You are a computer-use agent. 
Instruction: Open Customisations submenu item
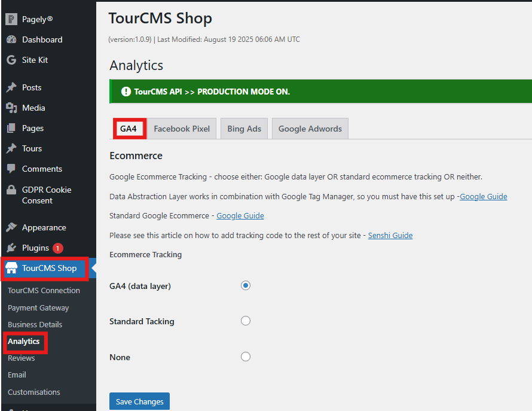[x=34, y=392]
